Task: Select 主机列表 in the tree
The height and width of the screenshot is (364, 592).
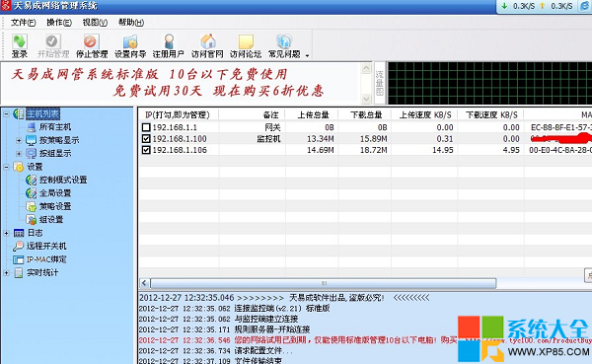Action: click(x=42, y=113)
